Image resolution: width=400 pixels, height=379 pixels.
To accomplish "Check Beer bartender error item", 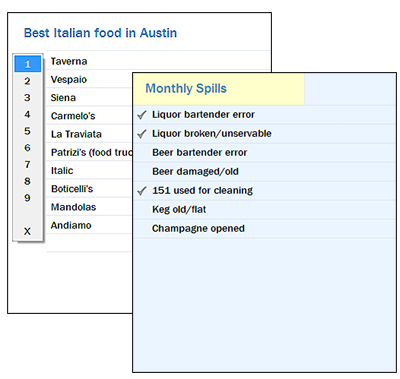I will pyautogui.click(x=264, y=153).
